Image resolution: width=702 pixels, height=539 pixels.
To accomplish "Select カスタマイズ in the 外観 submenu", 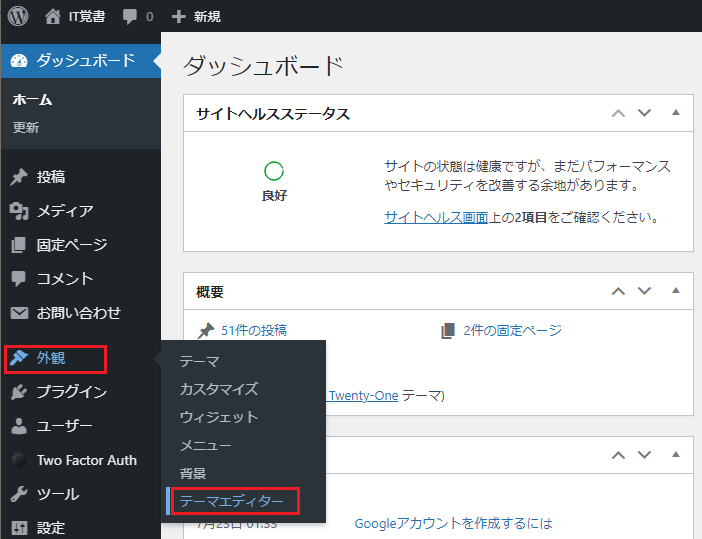I will (x=218, y=389).
